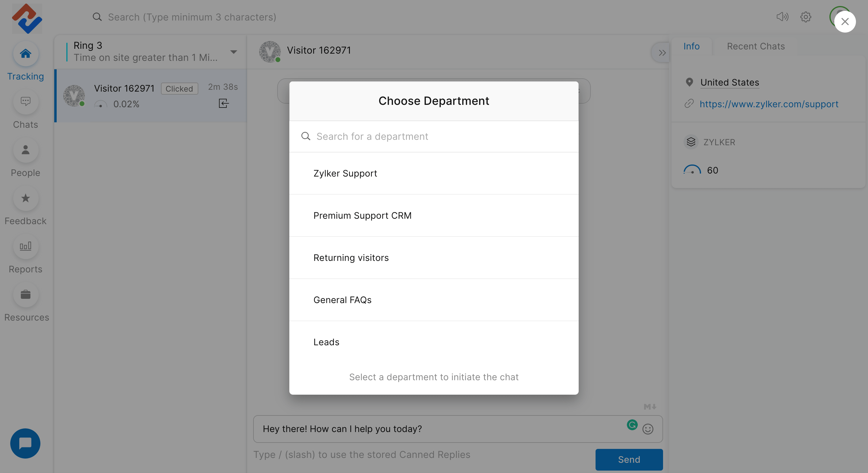Close the Choose Department dialog
Image resolution: width=868 pixels, height=473 pixels.
pos(845,22)
